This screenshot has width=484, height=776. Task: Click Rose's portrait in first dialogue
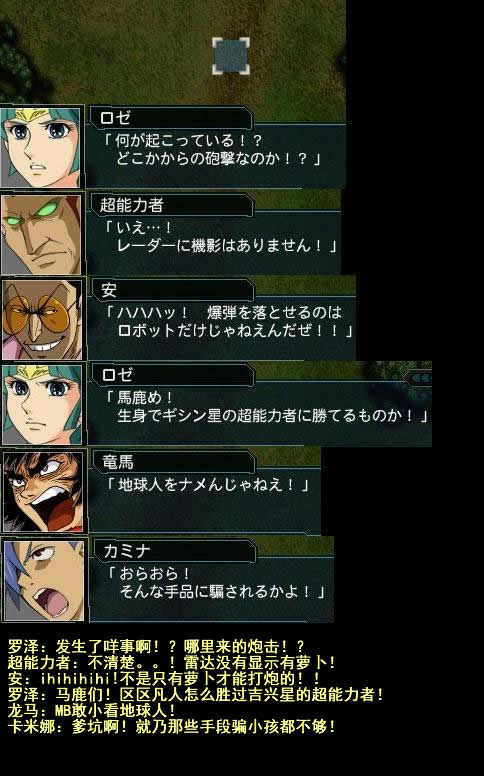tap(41, 147)
